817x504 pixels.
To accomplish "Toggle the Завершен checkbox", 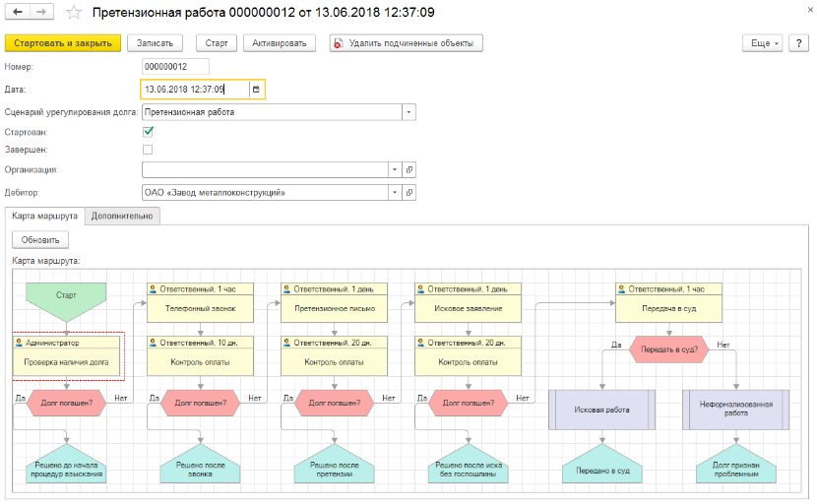I will tap(148, 150).
